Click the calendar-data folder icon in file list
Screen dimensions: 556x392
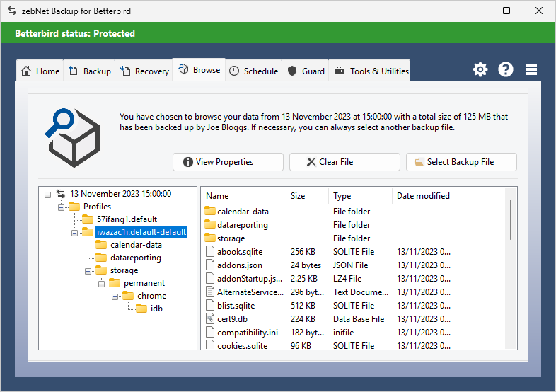tap(209, 212)
